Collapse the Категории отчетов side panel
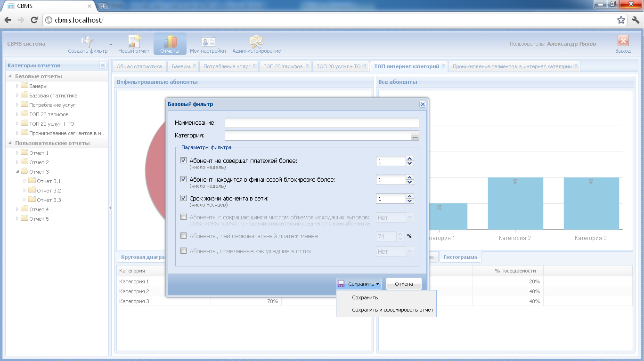This screenshot has width=644, height=361. click(x=103, y=65)
